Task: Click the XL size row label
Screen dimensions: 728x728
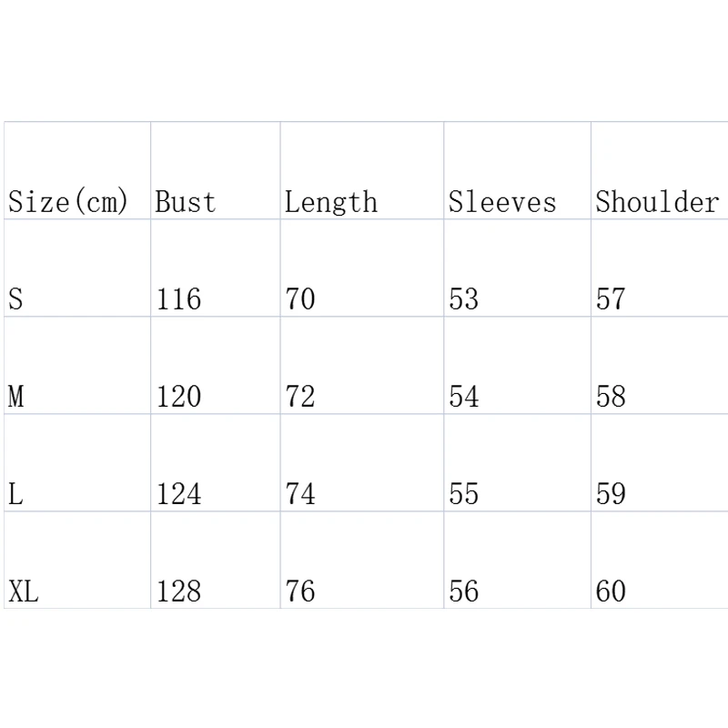Action: pos(24,591)
